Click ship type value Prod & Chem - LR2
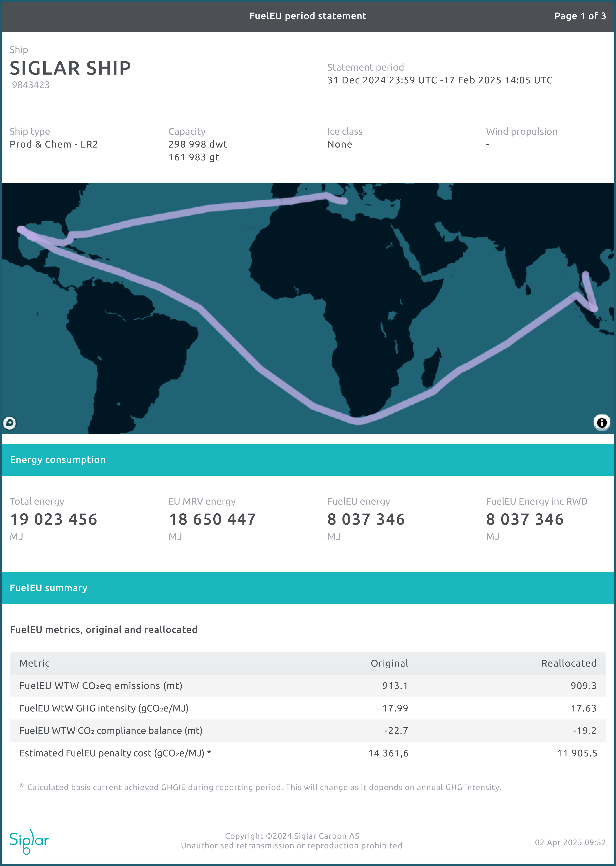This screenshot has height=866, width=616. tap(54, 144)
